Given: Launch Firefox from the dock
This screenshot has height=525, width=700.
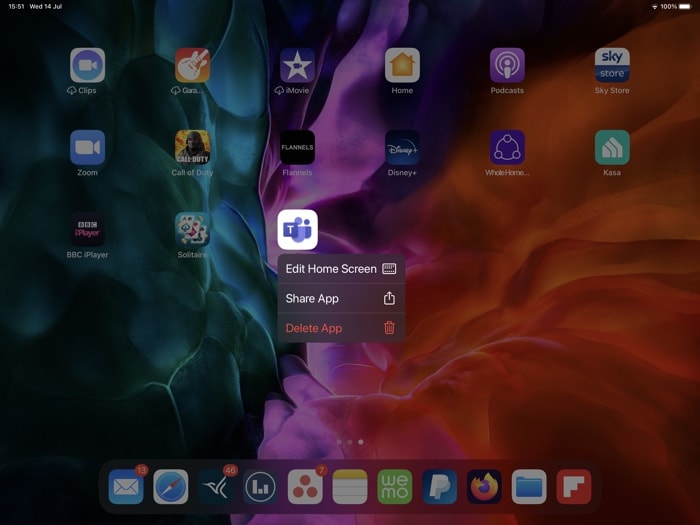Looking at the screenshot, I should 484,487.
